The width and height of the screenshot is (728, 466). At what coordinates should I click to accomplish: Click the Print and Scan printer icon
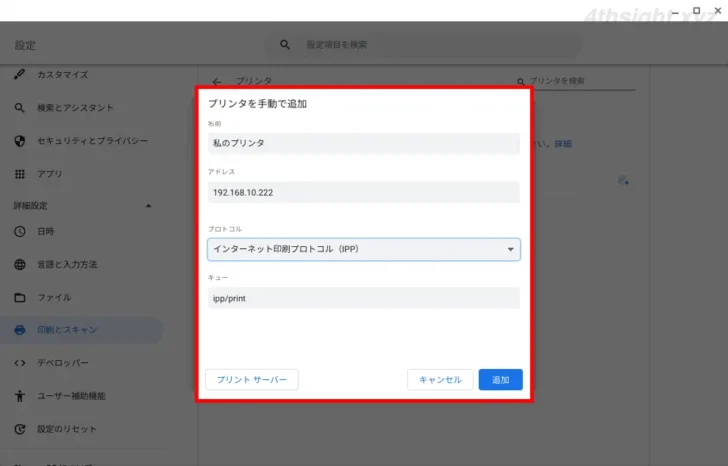click(20, 330)
